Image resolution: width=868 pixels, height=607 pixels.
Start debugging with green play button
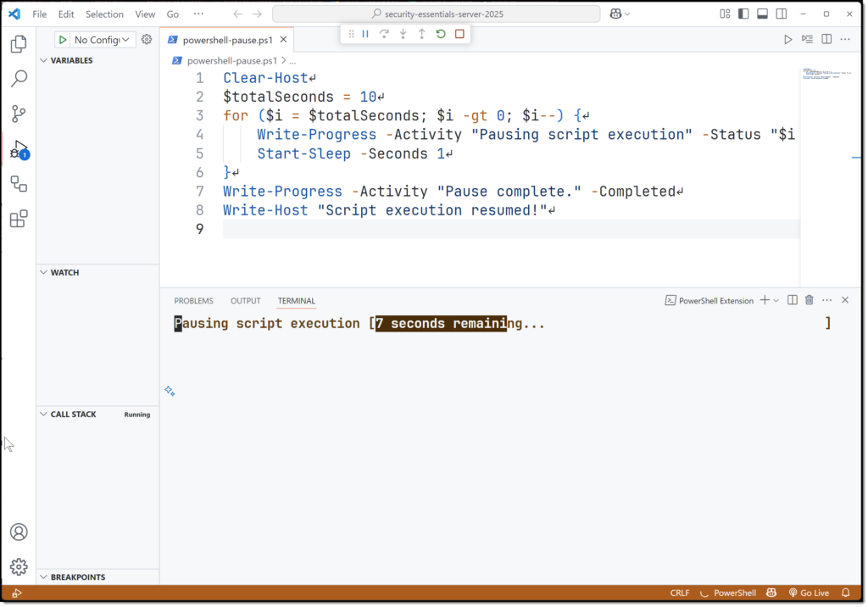pyautogui.click(x=63, y=40)
